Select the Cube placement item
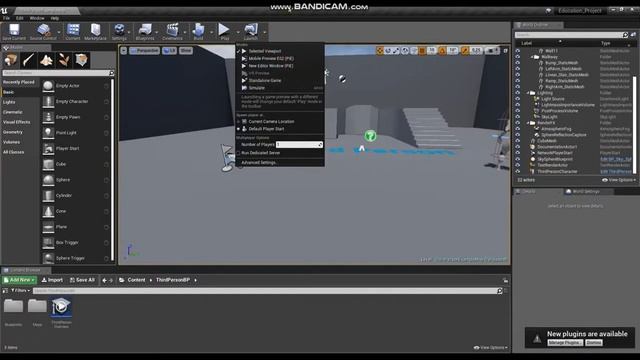The image size is (640, 360). [76, 164]
